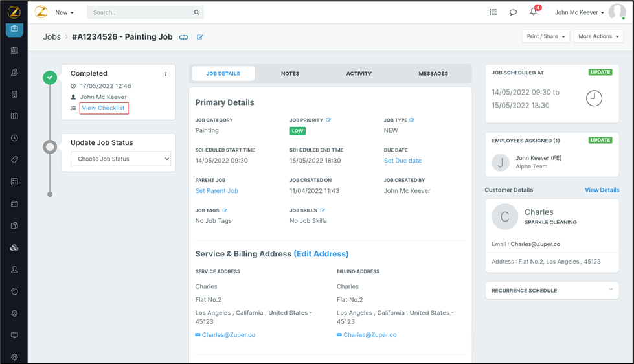Open the chat messages icon in header
The width and height of the screenshot is (634, 364).
[x=513, y=12]
